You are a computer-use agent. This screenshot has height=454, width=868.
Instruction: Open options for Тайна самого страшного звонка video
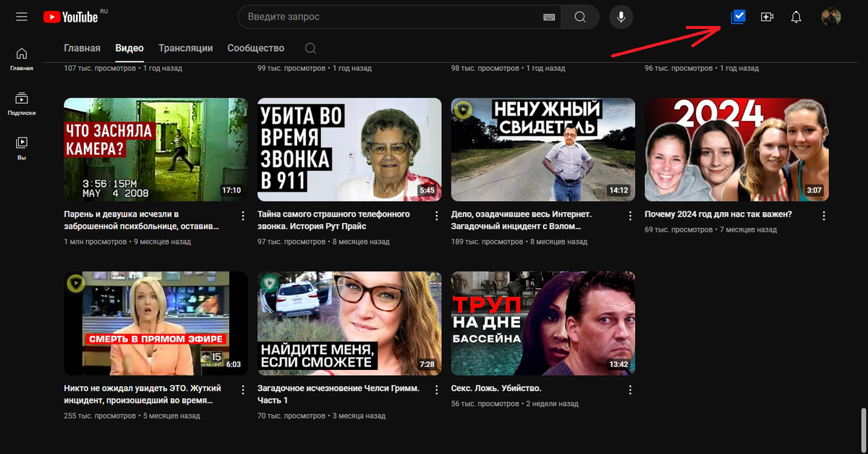436,216
